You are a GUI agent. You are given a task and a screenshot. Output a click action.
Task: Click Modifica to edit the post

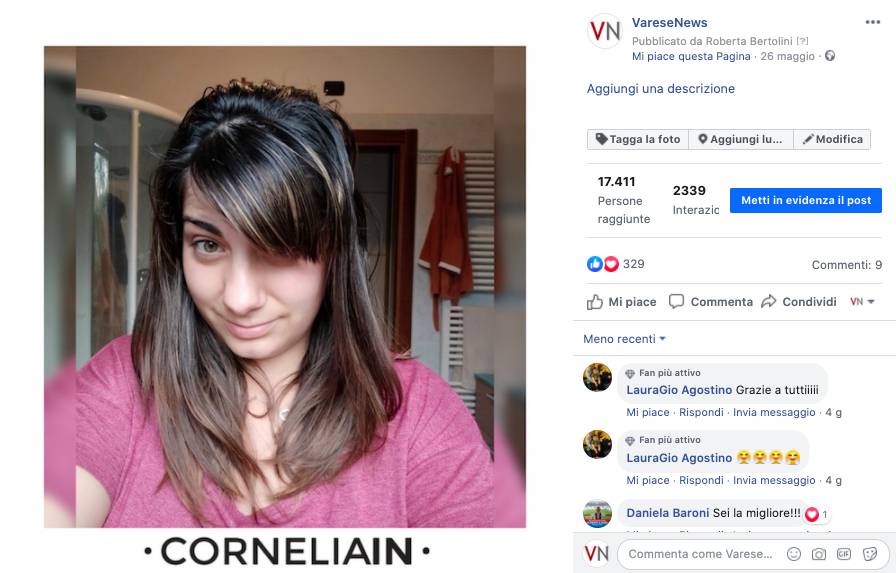pyautogui.click(x=832, y=139)
